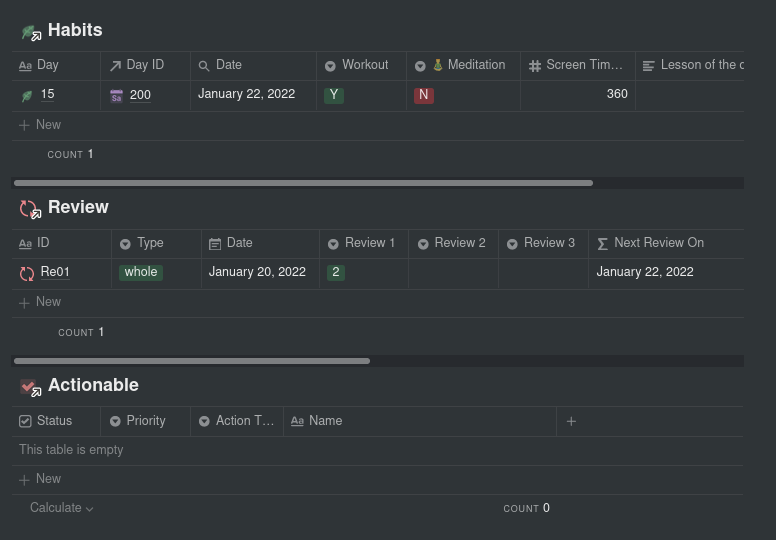776x540 pixels.
Task: Click the plus icon to add Actionable column
Action: (x=571, y=421)
